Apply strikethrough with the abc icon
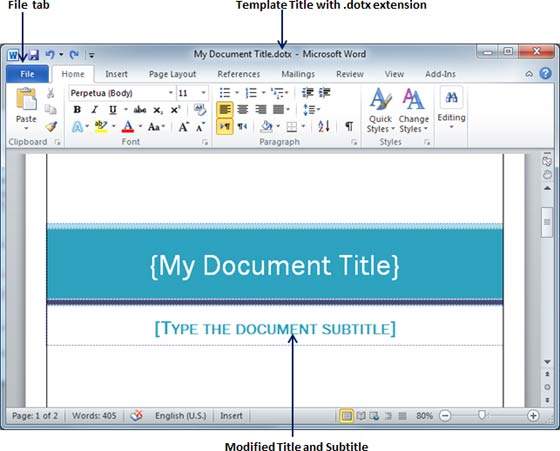The width and height of the screenshot is (560, 451). click(140, 110)
